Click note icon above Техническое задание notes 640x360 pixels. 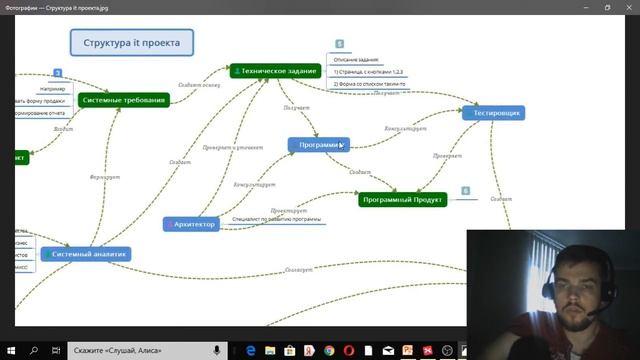(x=340, y=44)
